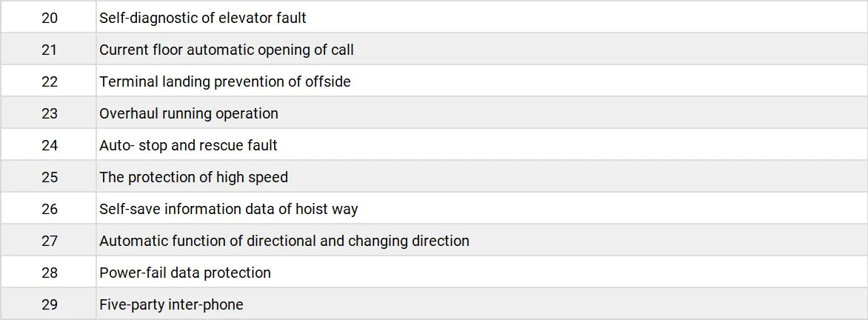Select 'Power-fail data protection' text

pos(185,273)
